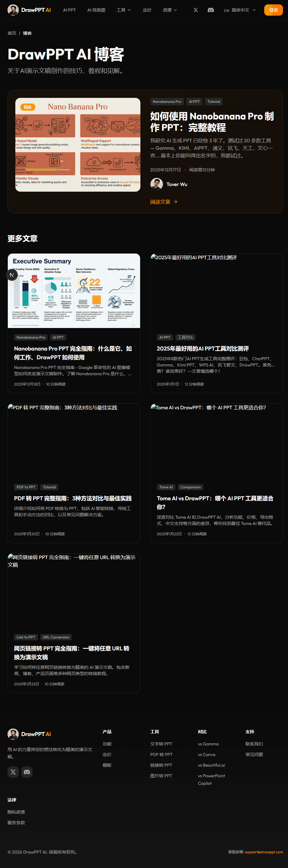Click the PDF to PPT tag

click(26, 487)
